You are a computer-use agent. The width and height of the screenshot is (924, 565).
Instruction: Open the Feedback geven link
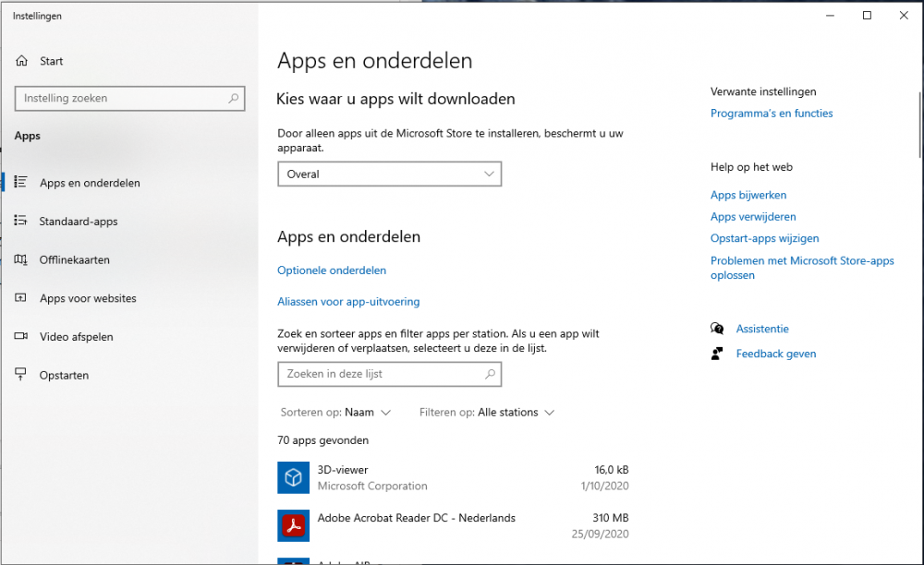coord(776,354)
